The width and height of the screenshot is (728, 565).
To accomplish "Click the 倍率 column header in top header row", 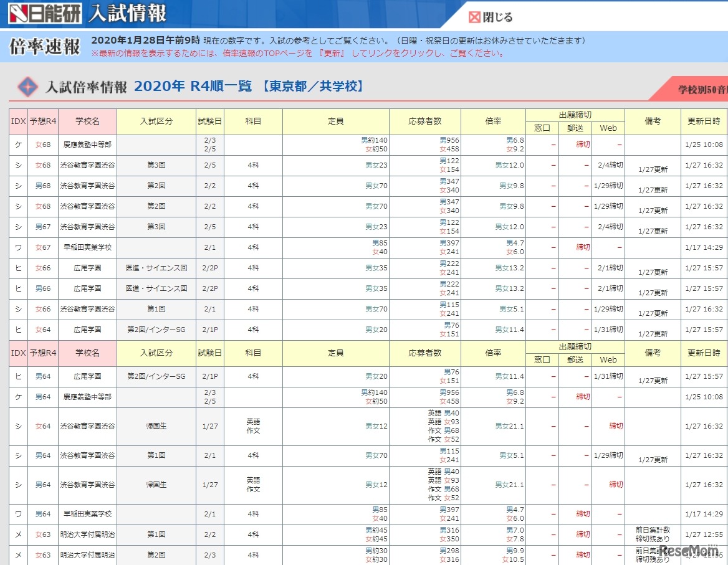I will pyautogui.click(x=492, y=121).
